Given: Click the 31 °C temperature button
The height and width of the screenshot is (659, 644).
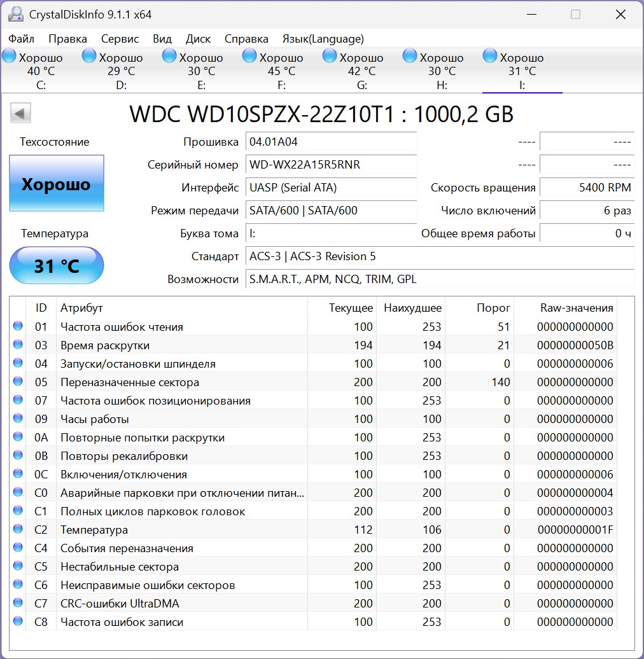Looking at the screenshot, I should coord(57,266).
